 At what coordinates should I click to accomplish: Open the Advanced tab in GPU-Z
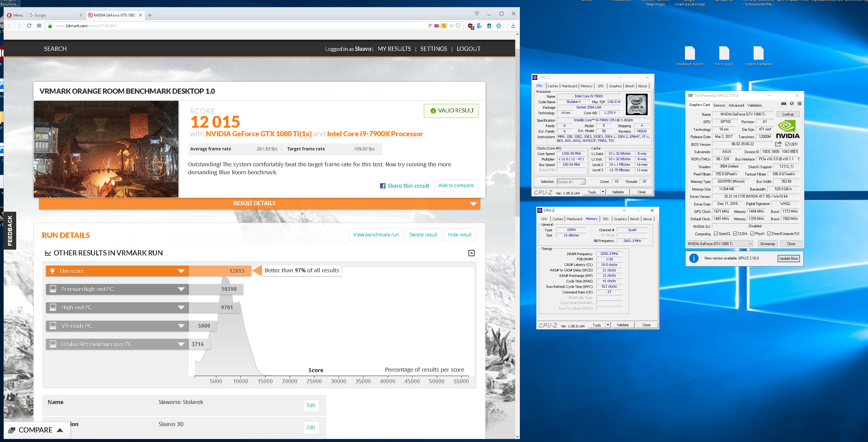(x=736, y=105)
